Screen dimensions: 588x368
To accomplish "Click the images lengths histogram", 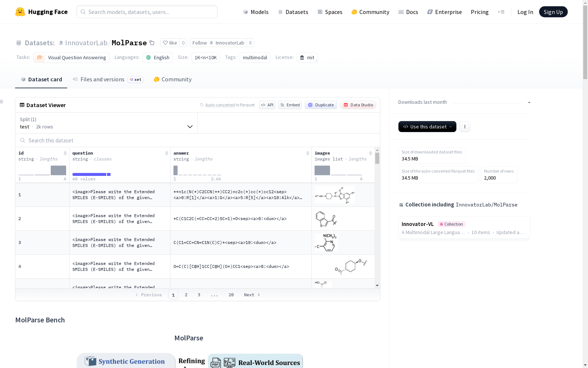I will (x=338, y=170).
